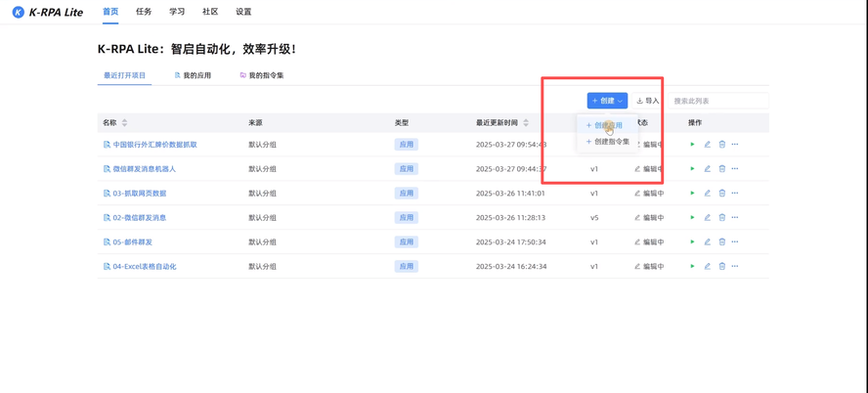Edit the 02-微信群发消息 project
868x393 pixels.
point(708,218)
